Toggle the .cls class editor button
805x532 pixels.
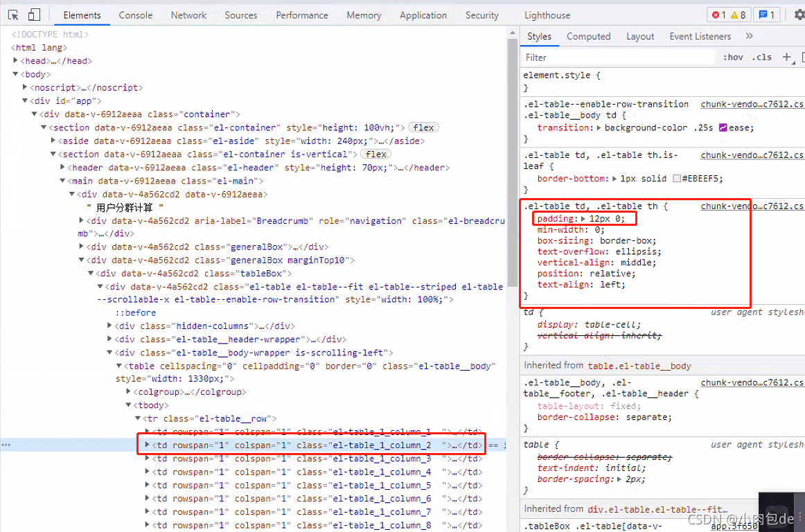(x=762, y=57)
